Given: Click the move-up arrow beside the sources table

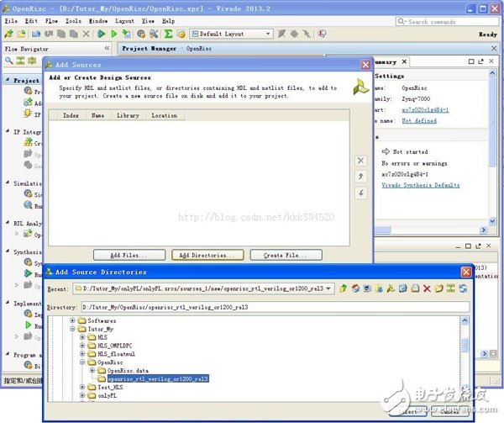Looking at the screenshot, I should point(361,177).
